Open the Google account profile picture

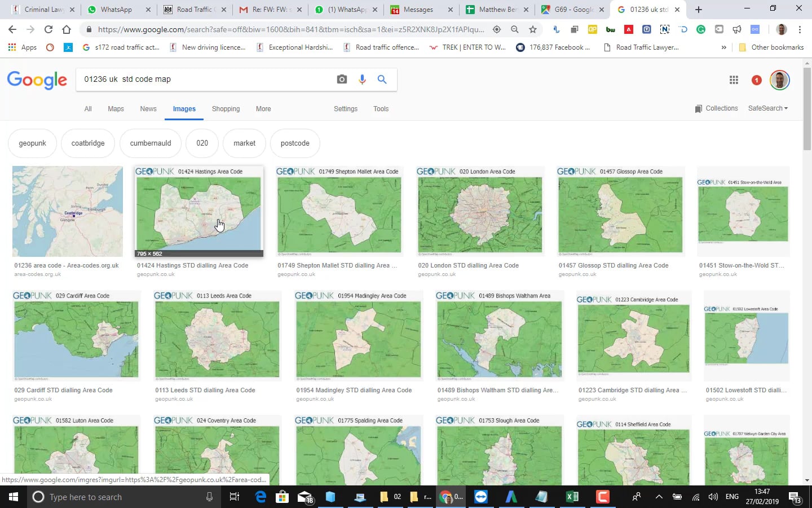point(780,80)
